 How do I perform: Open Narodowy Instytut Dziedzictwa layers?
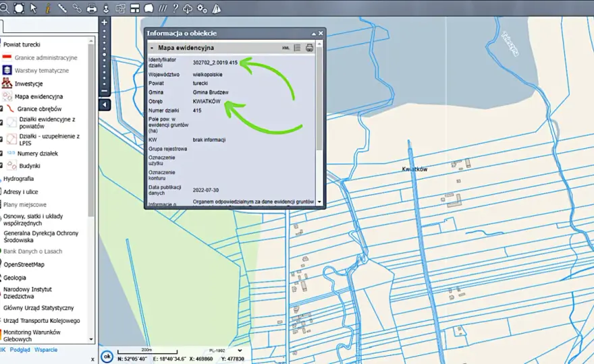tap(28, 293)
